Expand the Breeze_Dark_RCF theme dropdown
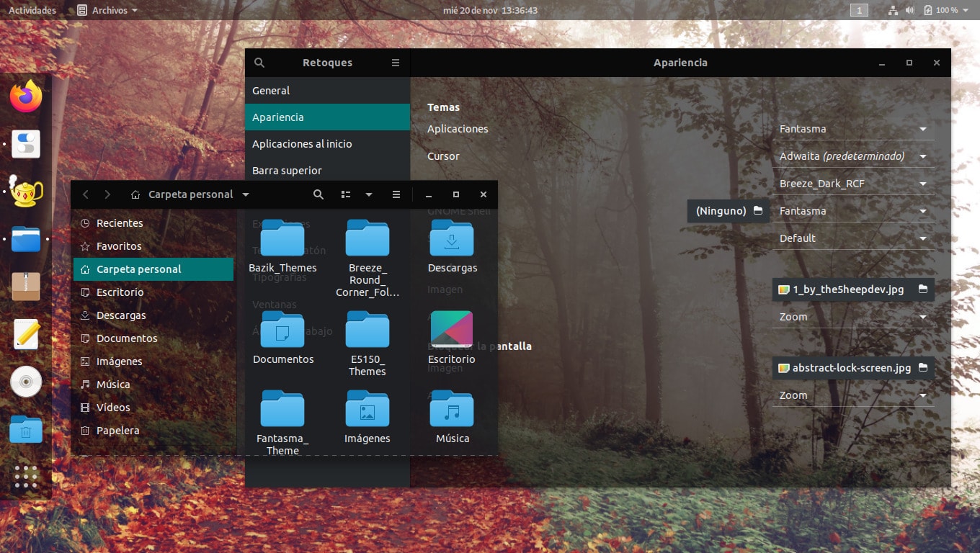 [853, 184]
